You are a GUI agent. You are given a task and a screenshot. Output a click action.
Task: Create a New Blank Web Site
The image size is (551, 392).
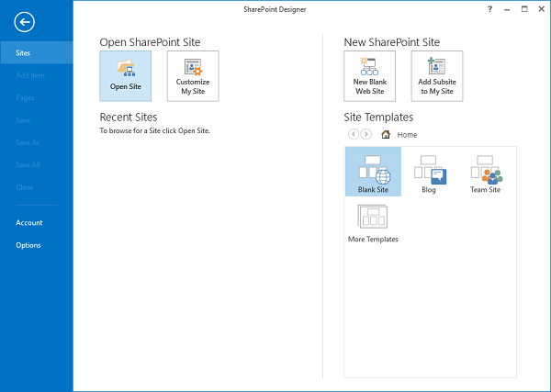(x=369, y=67)
